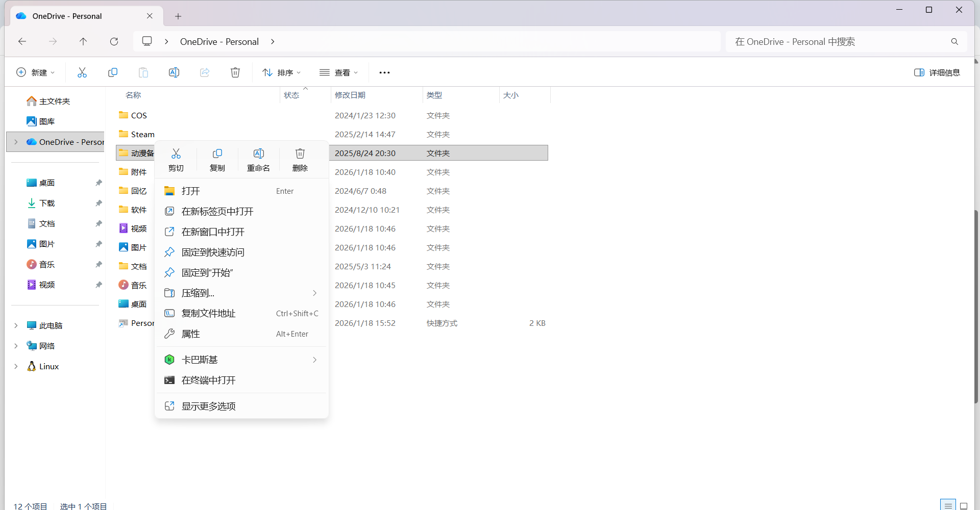Viewport: 980px width, 510px height.
Task: Click OneDrive - Personal breadcrumb
Action: 219,41
